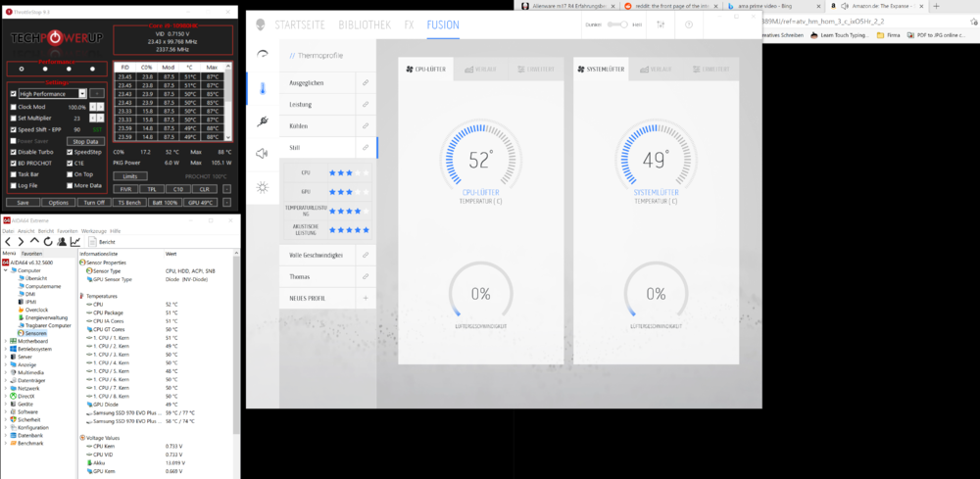The image size is (980, 479).
Task: Open the thermal profiles thermometer sidebar icon
Action: click(x=262, y=88)
